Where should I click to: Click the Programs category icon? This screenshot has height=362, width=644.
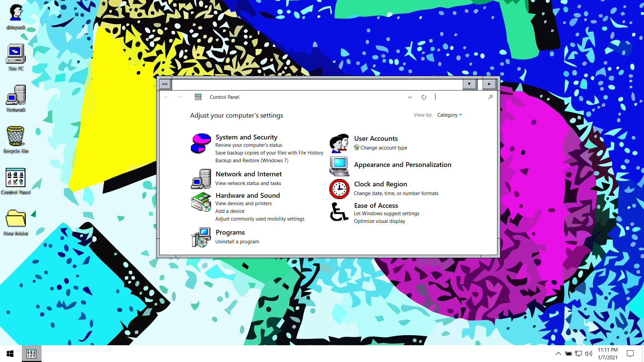tap(201, 237)
